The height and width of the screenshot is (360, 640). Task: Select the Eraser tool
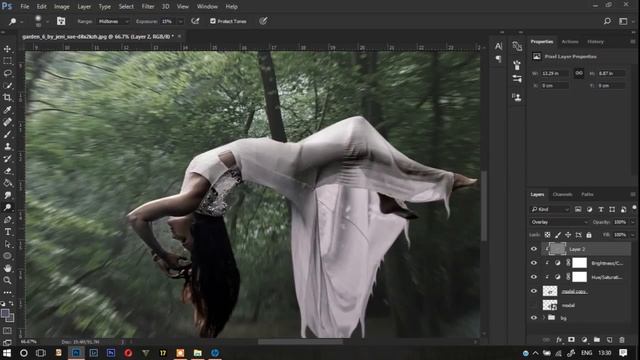pos(7,171)
